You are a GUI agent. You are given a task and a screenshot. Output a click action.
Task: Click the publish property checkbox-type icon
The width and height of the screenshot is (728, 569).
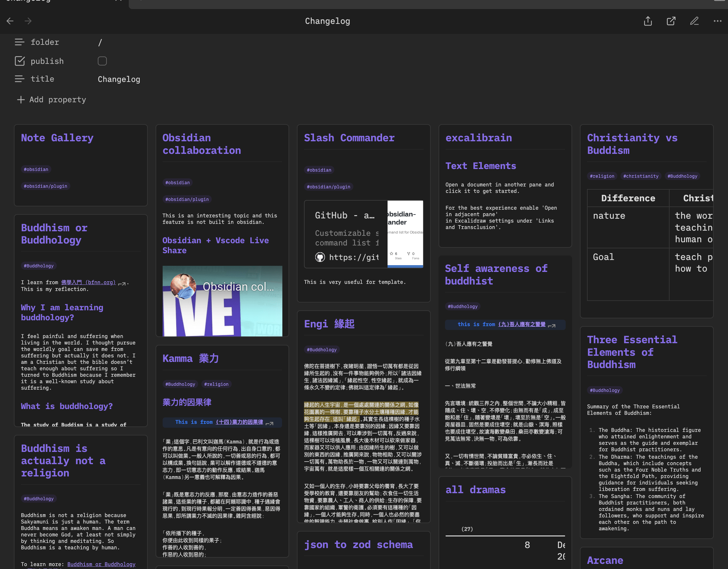(x=20, y=61)
